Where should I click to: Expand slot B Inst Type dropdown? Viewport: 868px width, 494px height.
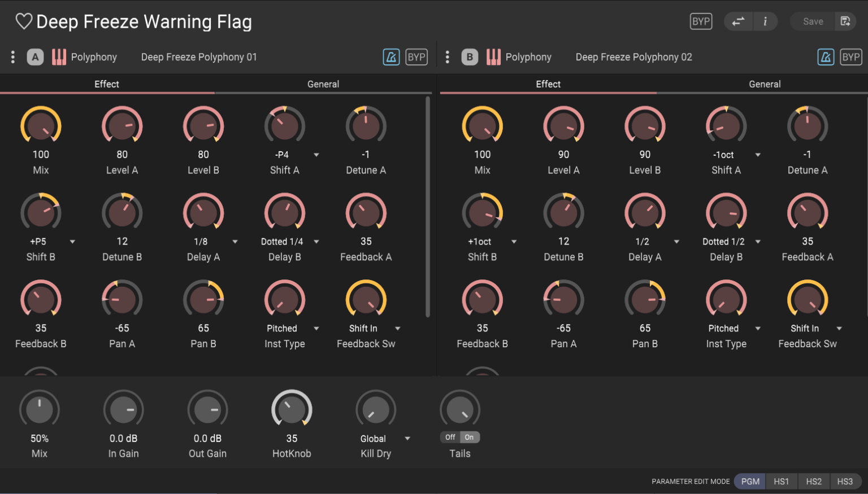point(758,329)
